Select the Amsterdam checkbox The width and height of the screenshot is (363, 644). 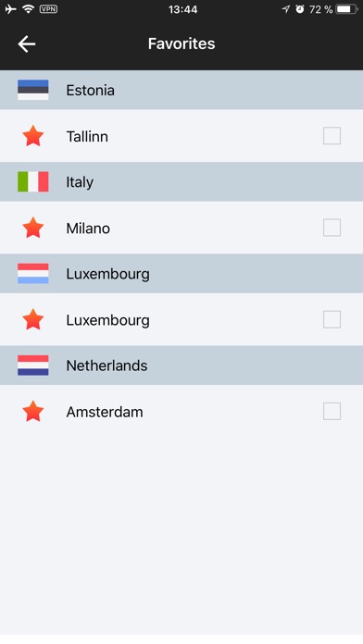332,411
